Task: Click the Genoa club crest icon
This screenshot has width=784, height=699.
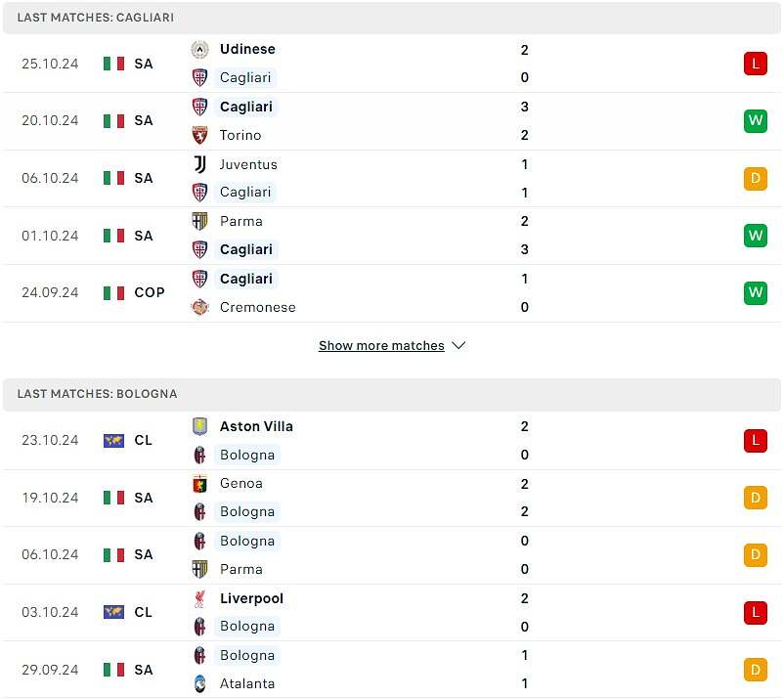Action: pyautogui.click(x=199, y=484)
